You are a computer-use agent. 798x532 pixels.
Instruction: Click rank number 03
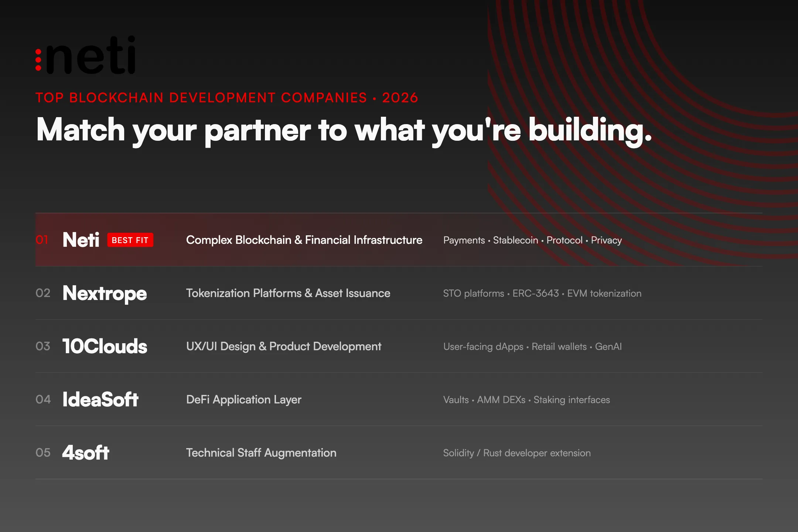43,347
